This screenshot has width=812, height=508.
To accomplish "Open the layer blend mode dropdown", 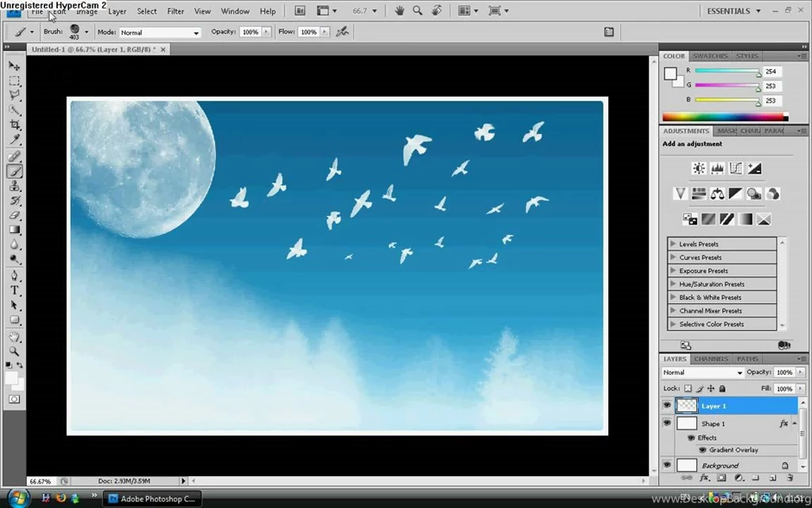I will coord(702,371).
